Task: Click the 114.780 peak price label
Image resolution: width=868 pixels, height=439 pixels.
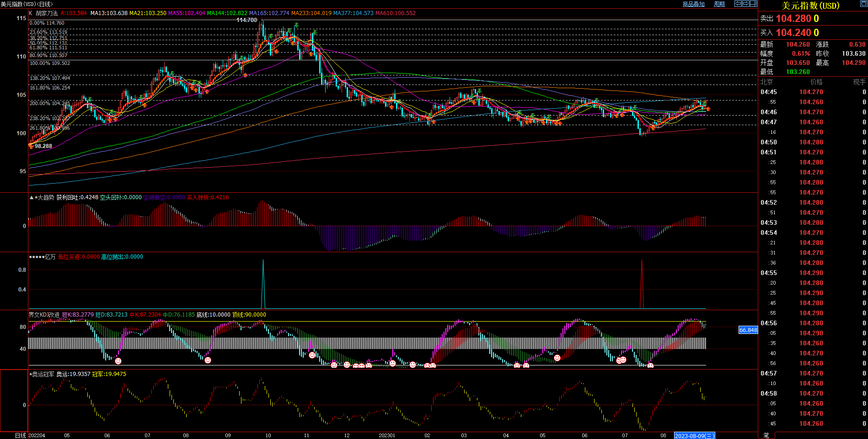Action: (x=246, y=20)
